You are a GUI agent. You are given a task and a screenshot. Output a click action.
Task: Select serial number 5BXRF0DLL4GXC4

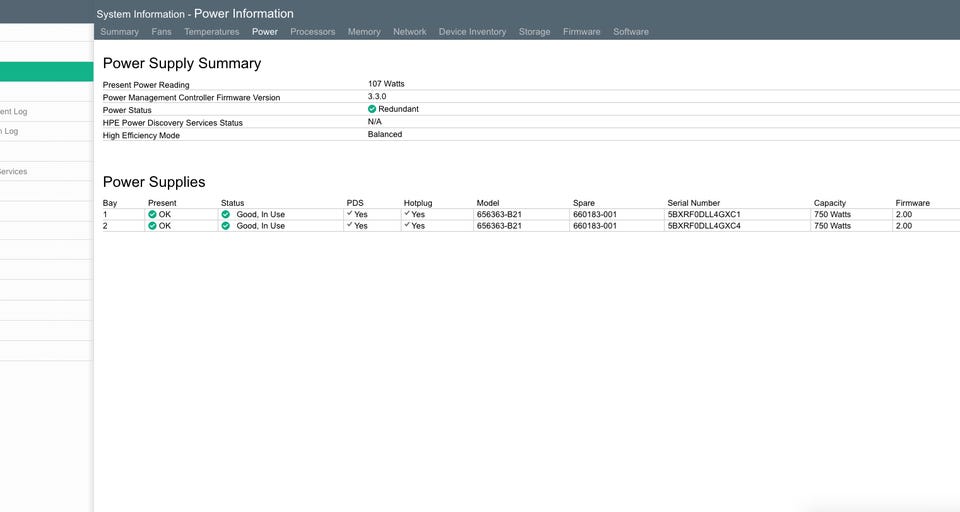[704, 226]
